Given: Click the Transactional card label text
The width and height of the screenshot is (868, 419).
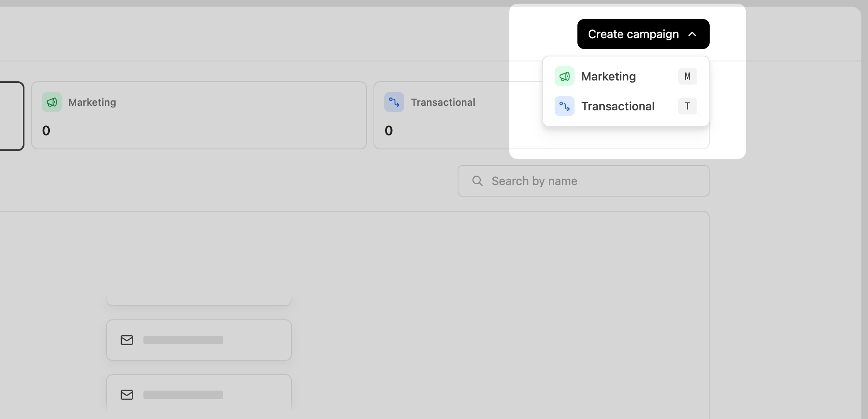Looking at the screenshot, I should (443, 102).
